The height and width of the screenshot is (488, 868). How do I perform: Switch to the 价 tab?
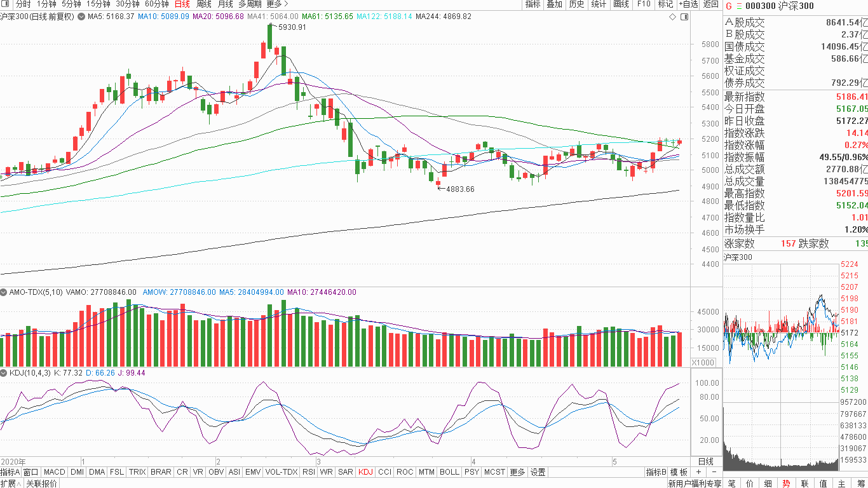click(750, 484)
